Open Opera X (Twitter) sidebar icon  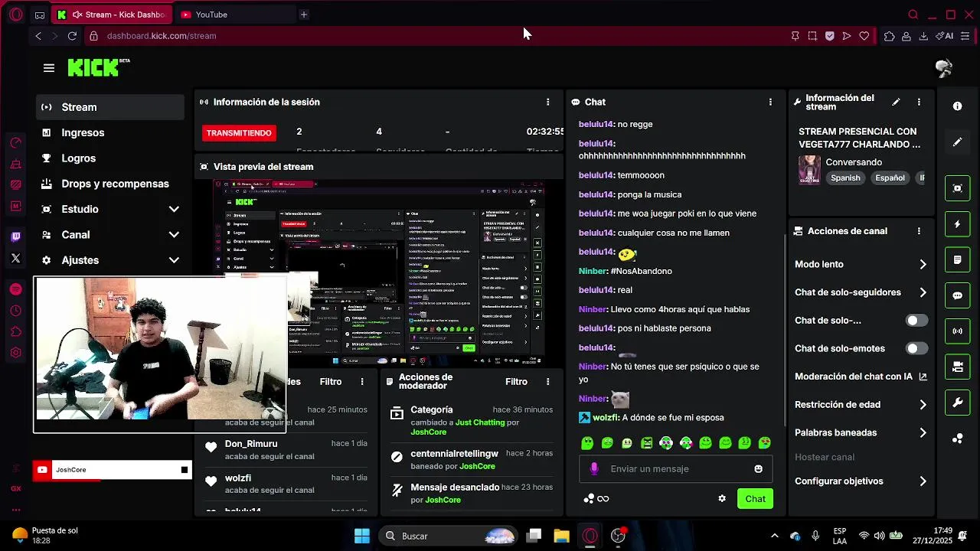[15, 258]
